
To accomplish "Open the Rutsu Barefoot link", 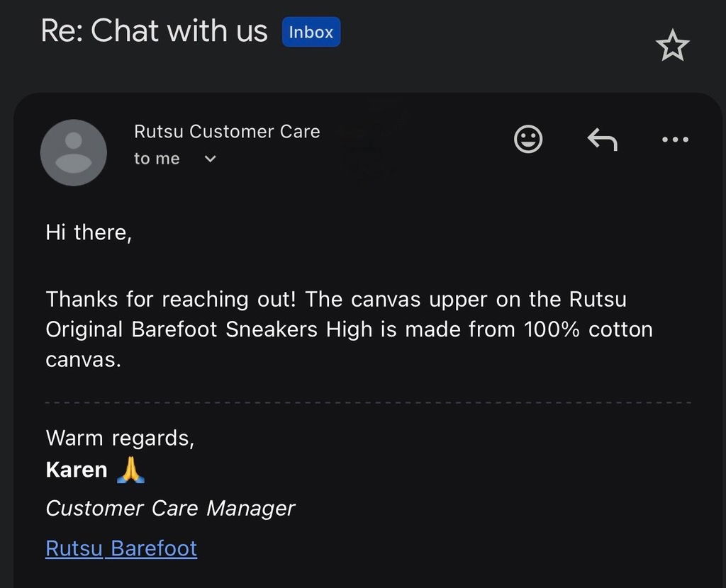I will point(121,548).
